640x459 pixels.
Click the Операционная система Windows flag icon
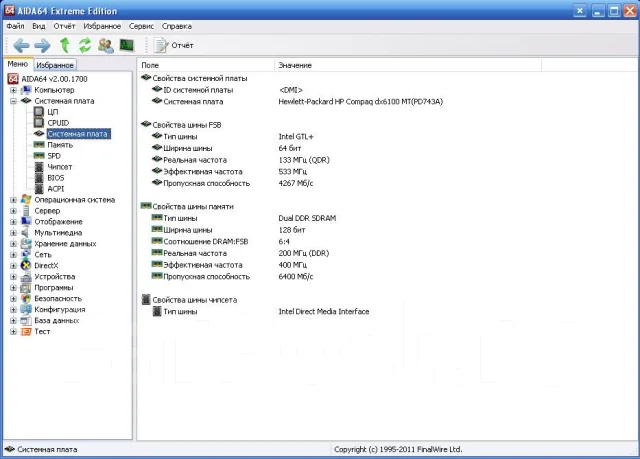pyautogui.click(x=26, y=200)
